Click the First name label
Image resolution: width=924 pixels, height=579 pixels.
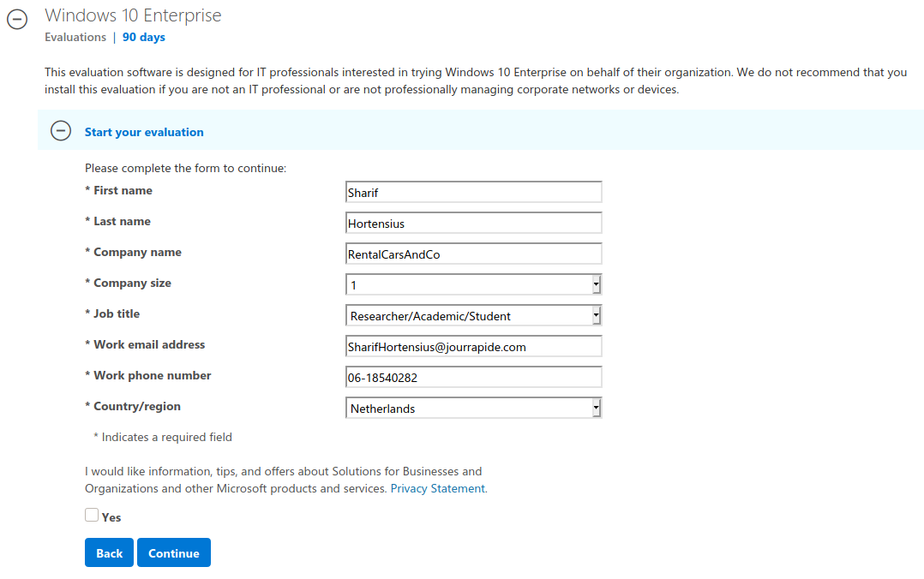[118, 190]
